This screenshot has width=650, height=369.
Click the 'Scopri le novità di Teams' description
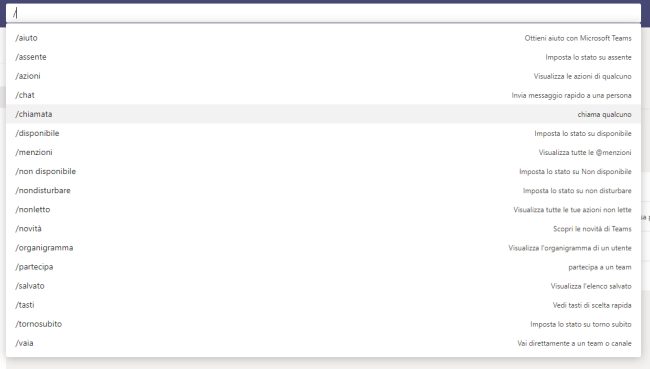pos(592,229)
